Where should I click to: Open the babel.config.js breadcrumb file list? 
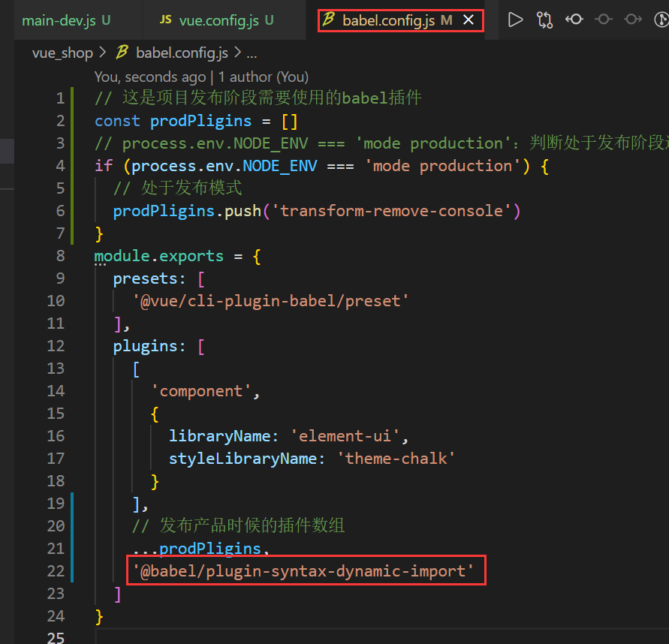183,53
